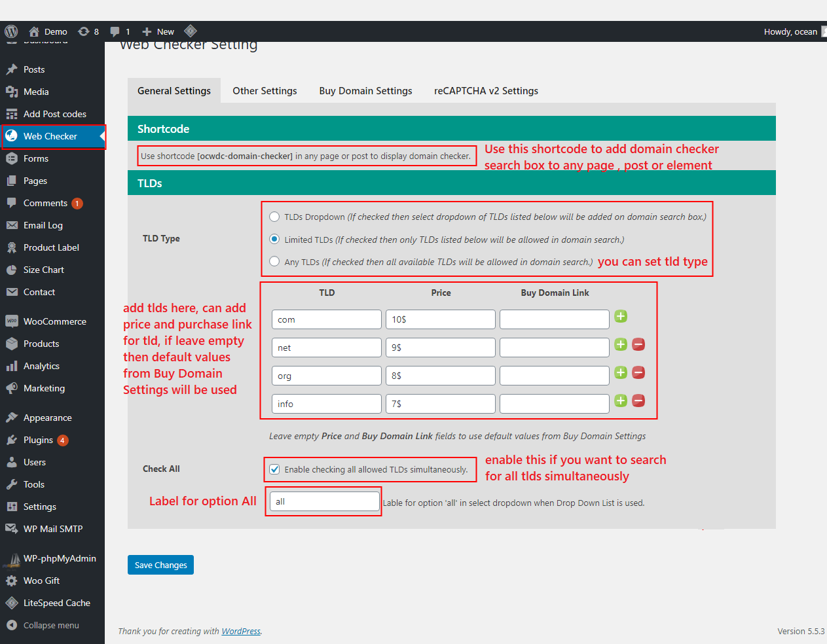The height and width of the screenshot is (644, 827).
Task: Open the reCAPTCHA v2 Settings tab
Action: pos(486,90)
